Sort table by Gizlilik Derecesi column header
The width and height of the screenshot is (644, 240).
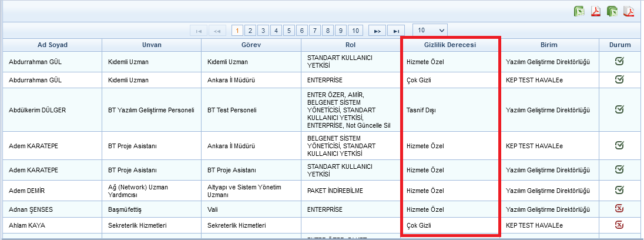click(450, 45)
